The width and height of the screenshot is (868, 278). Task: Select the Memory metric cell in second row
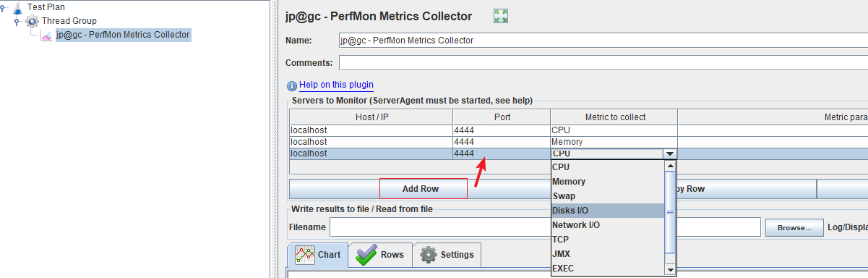pos(614,142)
